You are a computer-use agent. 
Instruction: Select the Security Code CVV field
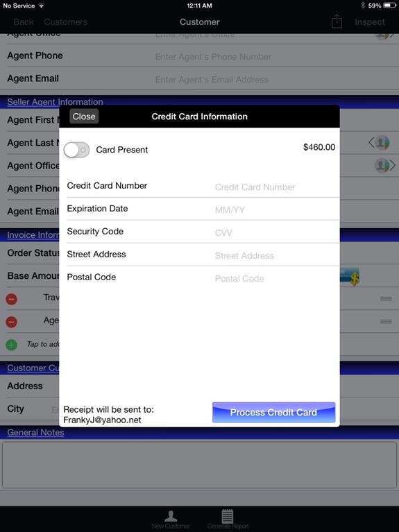tap(203, 232)
